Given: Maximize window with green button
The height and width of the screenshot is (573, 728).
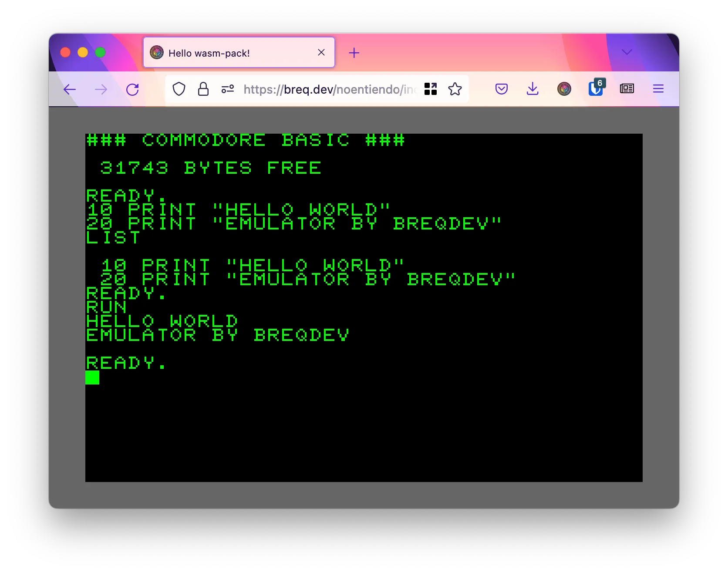Looking at the screenshot, I should pos(100,53).
